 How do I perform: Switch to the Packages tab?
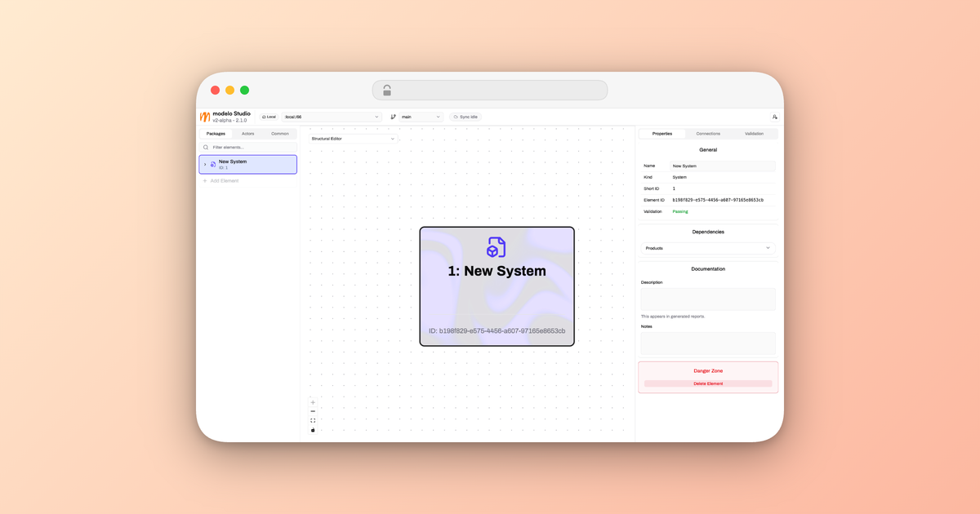(216, 134)
